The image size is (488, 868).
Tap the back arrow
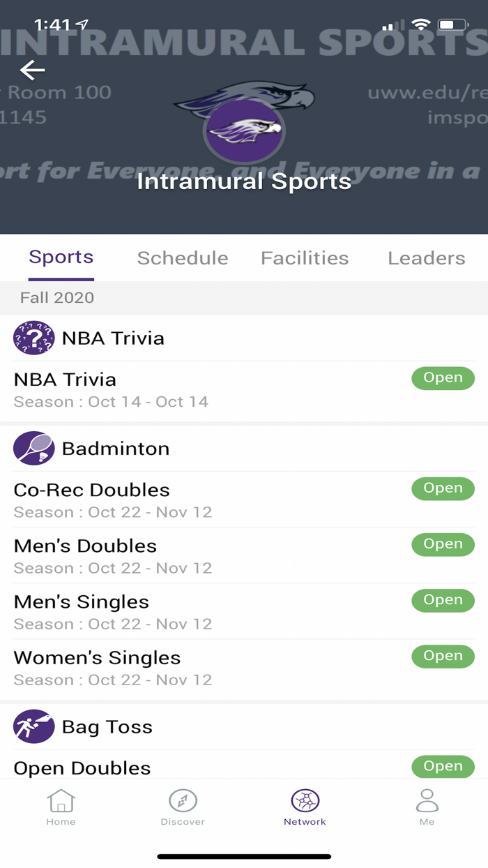(x=31, y=70)
